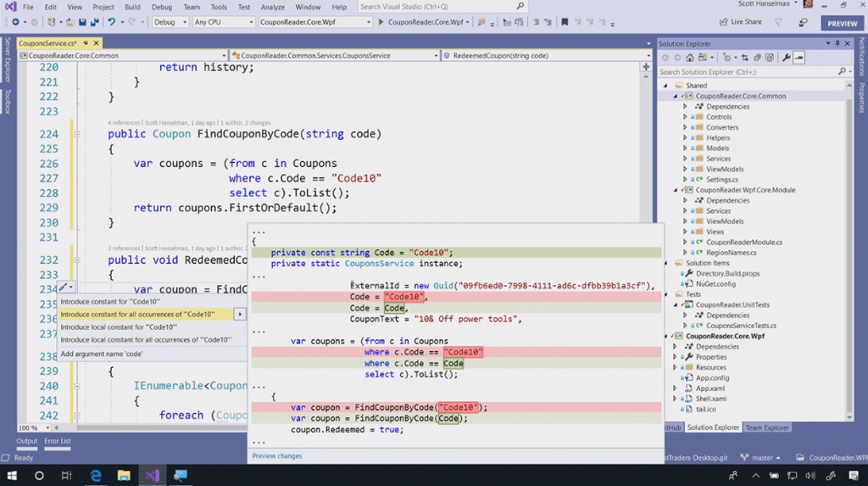This screenshot has width=868, height=486.
Task: Open Properties wrench icon in Solution Explorer
Action: click(x=786, y=58)
